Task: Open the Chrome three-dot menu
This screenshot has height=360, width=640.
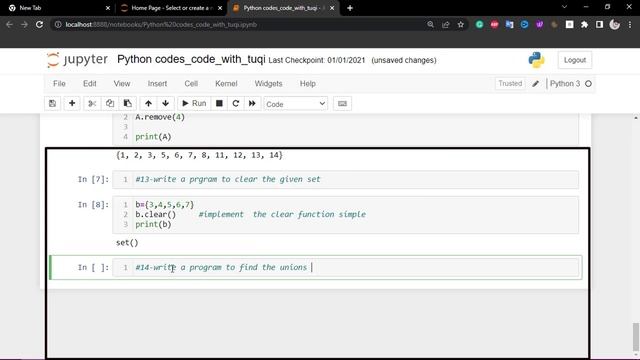Action: pyautogui.click(x=630, y=24)
